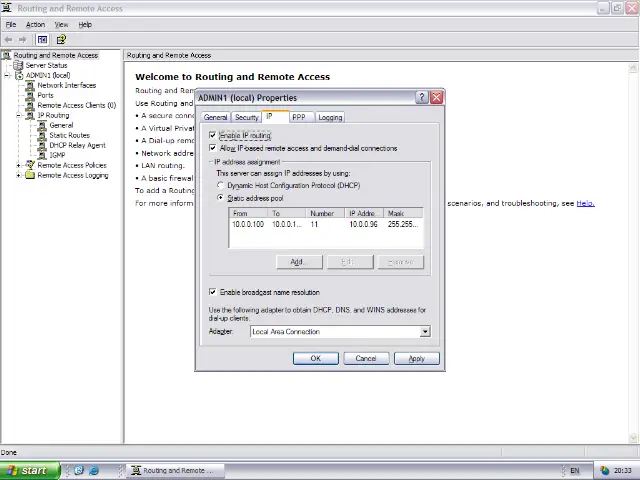Click the Routing and Remote taskbar button
Image resolution: width=640 pixels, height=480 pixels.
176,471
